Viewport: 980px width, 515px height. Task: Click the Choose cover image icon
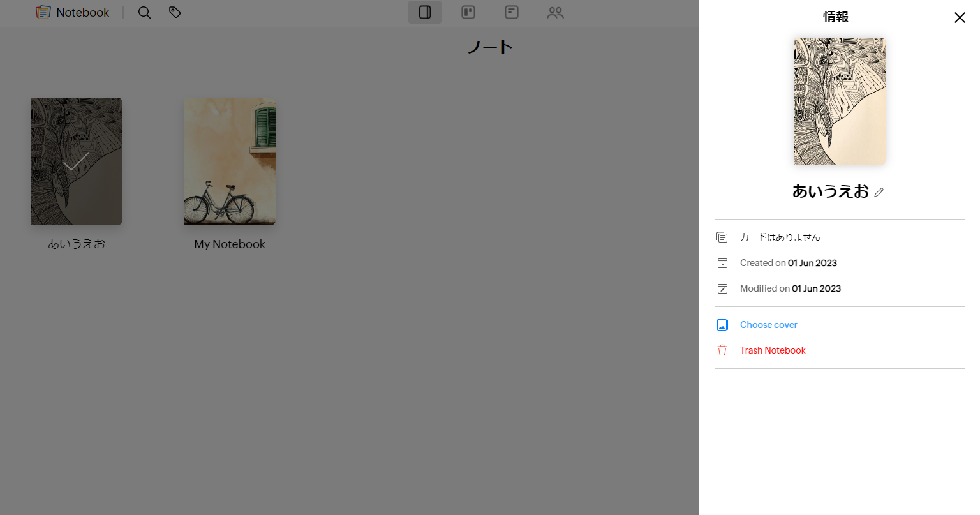(x=723, y=324)
